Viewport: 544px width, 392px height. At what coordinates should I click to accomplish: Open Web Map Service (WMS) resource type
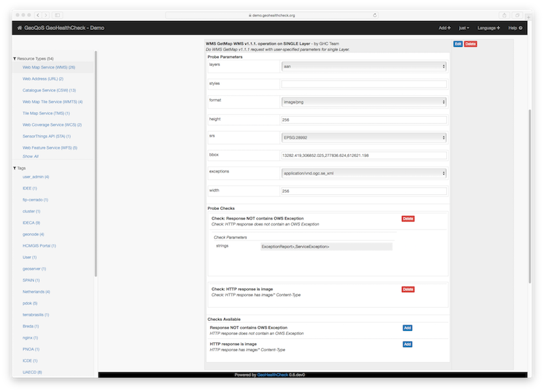coord(48,67)
